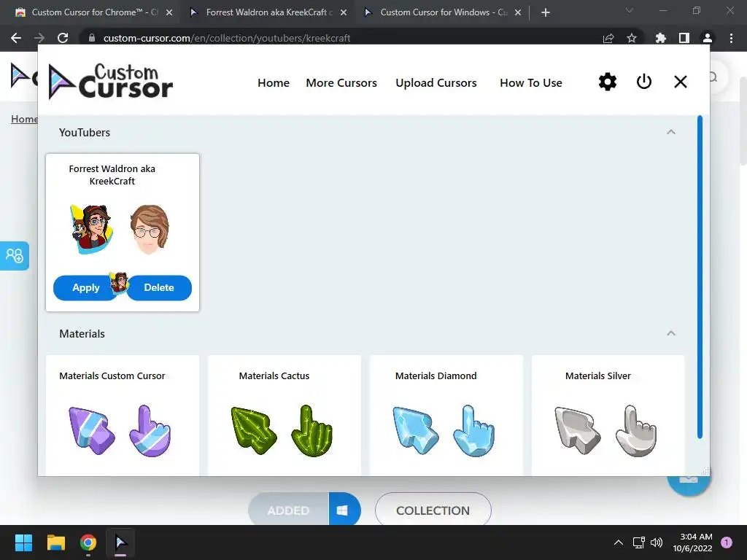Open Custom Cursor app in taskbar

click(x=120, y=542)
